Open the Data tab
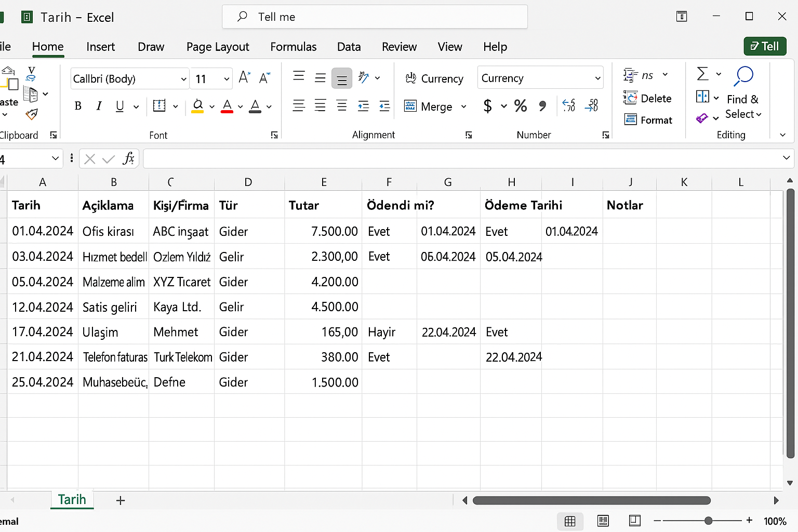Screen dimensions: 798x532 point(349,47)
